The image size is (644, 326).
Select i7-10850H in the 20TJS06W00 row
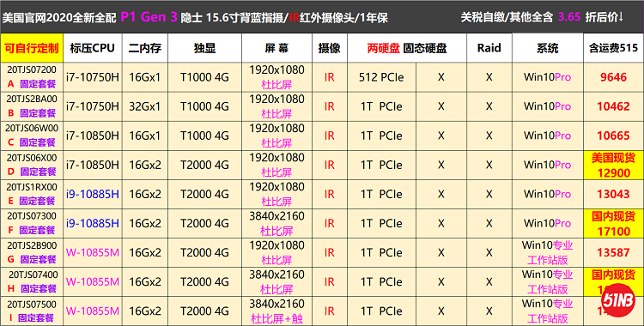(x=93, y=136)
